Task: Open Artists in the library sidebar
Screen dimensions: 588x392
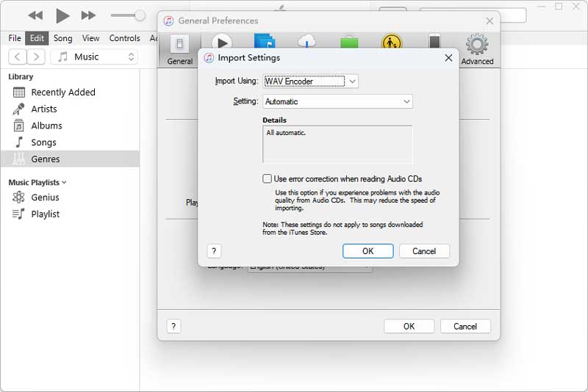Action: point(43,109)
